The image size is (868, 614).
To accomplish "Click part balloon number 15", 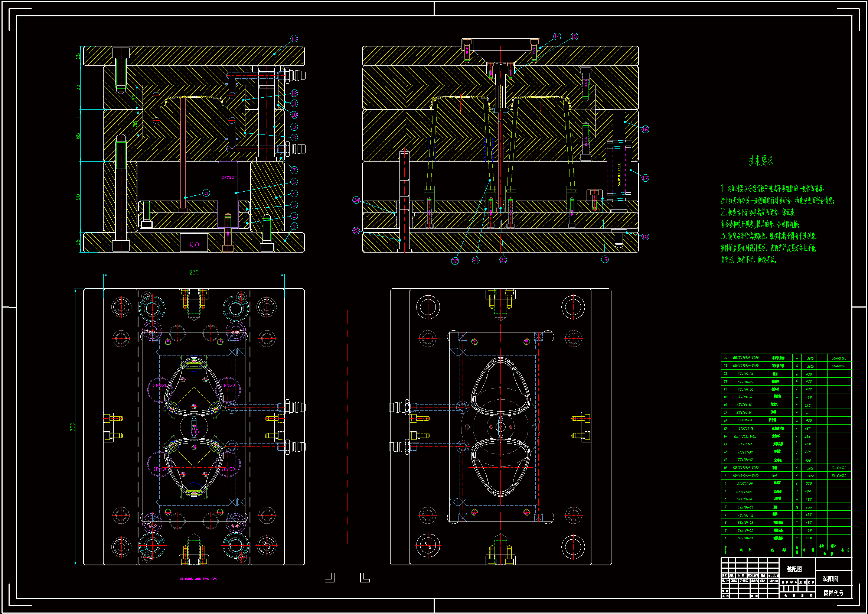I will (574, 37).
